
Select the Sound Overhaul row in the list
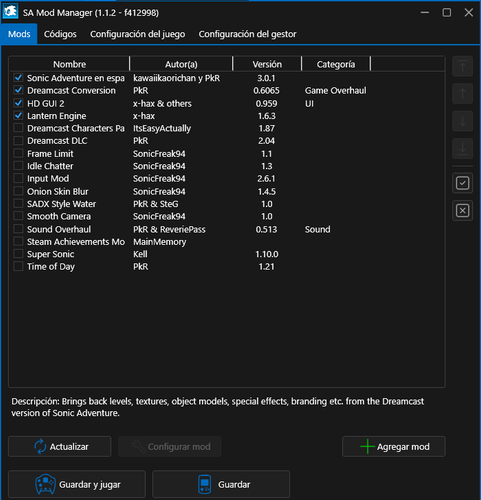point(227,229)
